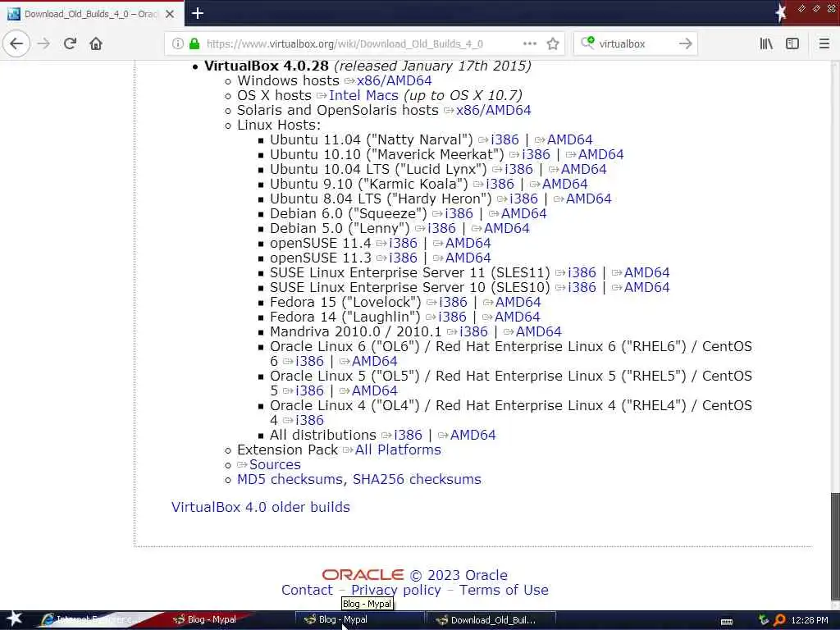Click the star icon in title bar

coord(781,12)
